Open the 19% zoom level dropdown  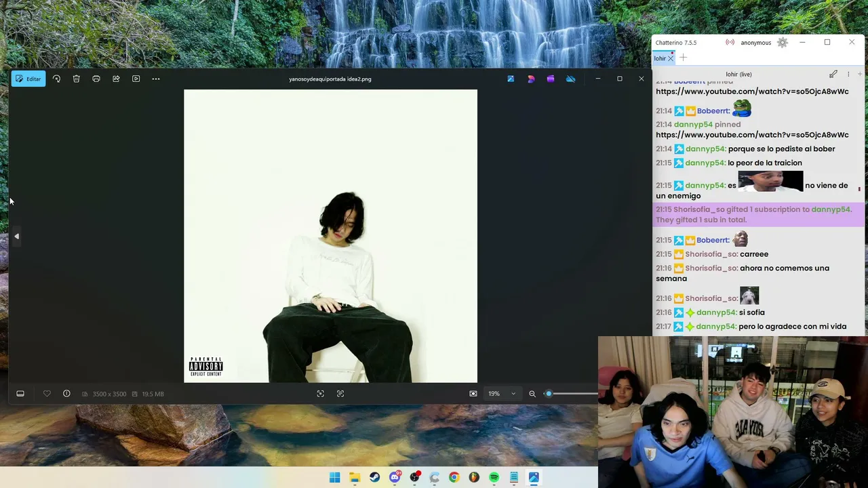pos(502,394)
